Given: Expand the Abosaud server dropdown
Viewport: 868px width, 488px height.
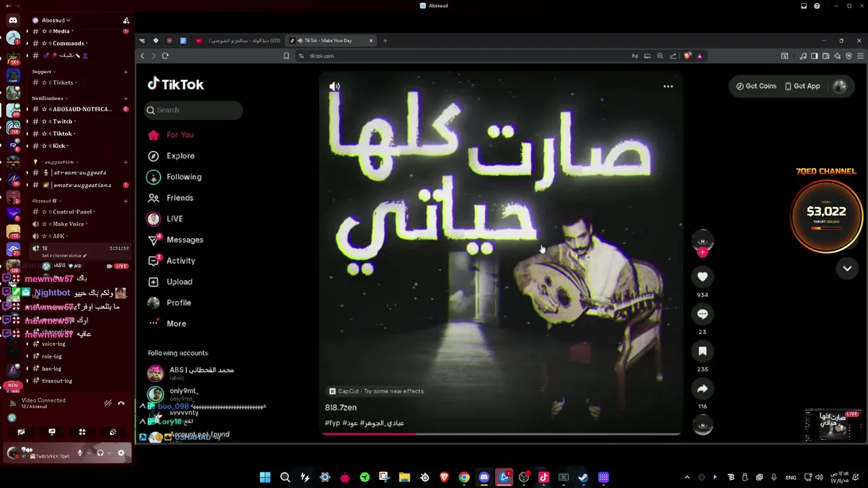Looking at the screenshot, I should point(56,20).
